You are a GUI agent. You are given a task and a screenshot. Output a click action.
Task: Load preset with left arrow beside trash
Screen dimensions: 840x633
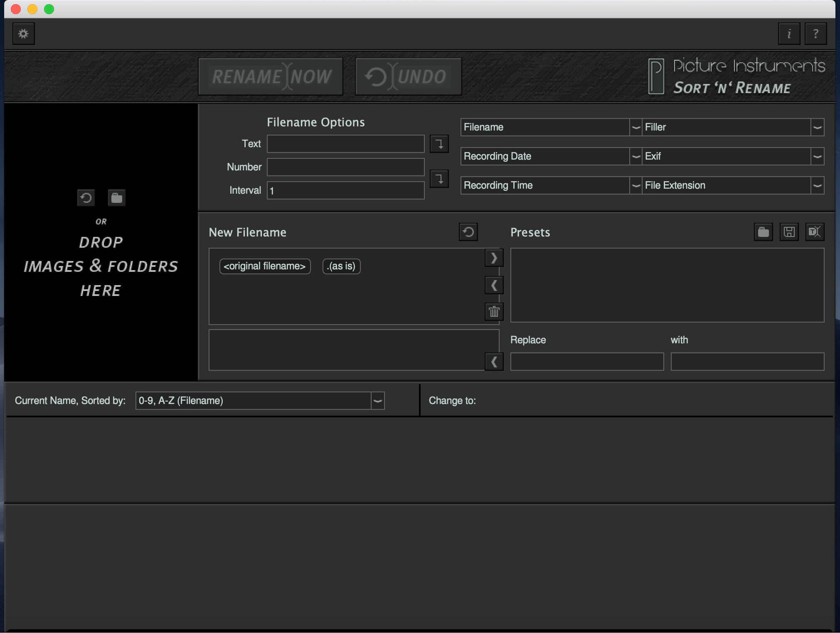(x=494, y=286)
